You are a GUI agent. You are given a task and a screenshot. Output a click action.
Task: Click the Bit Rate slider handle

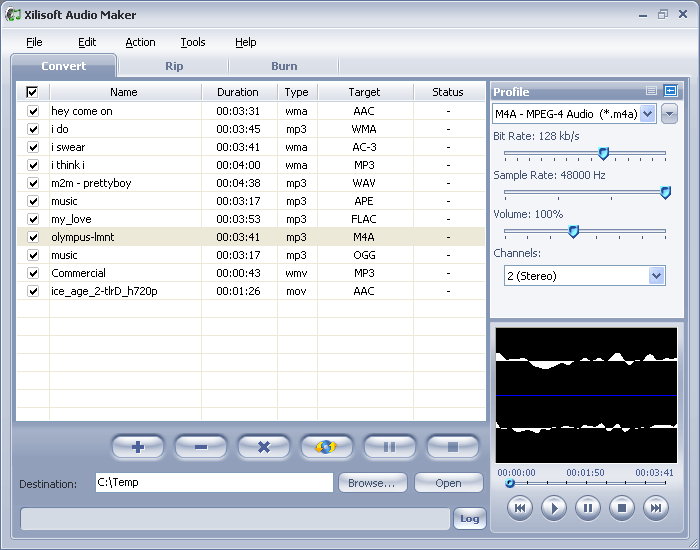603,153
